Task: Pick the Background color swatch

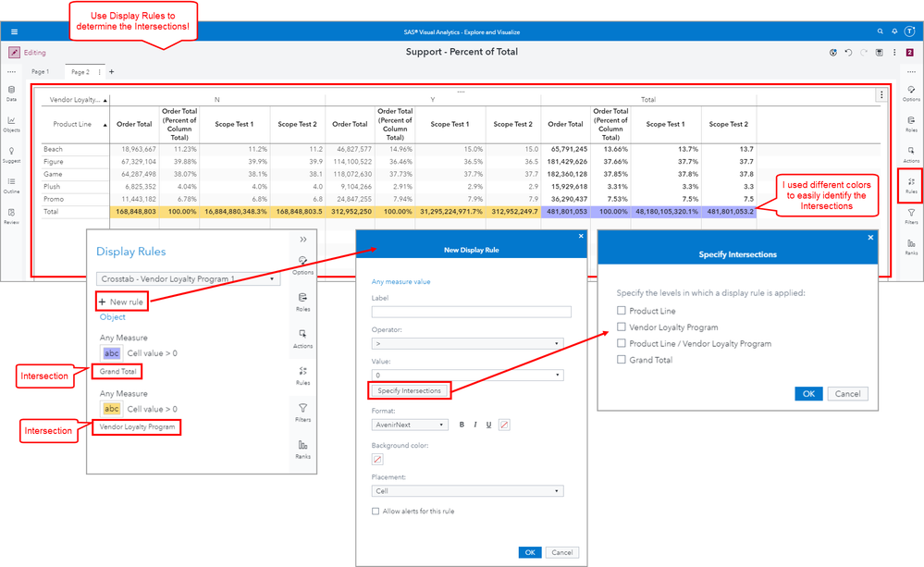Action: pyautogui.click(x=377, y=459)
